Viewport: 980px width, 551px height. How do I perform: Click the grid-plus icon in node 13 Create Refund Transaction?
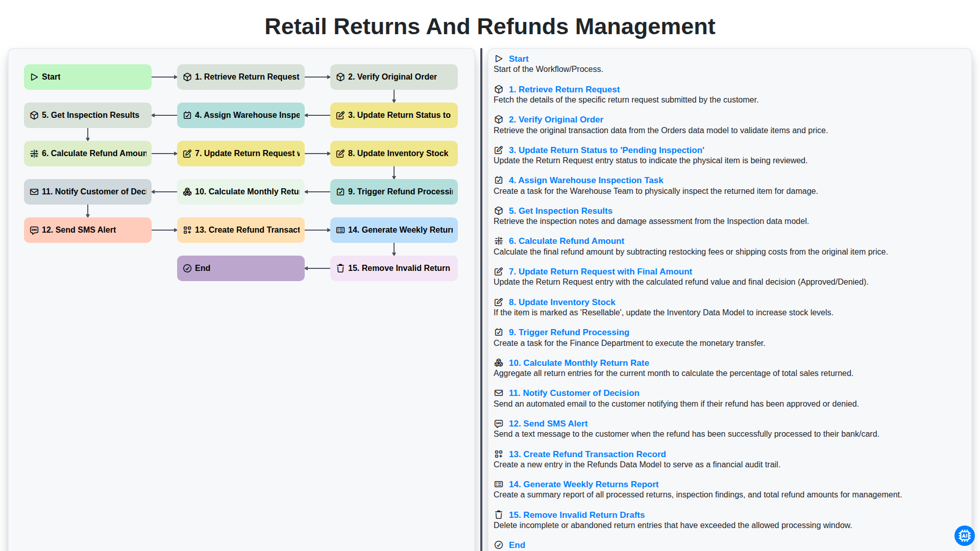tap(187, 230)
